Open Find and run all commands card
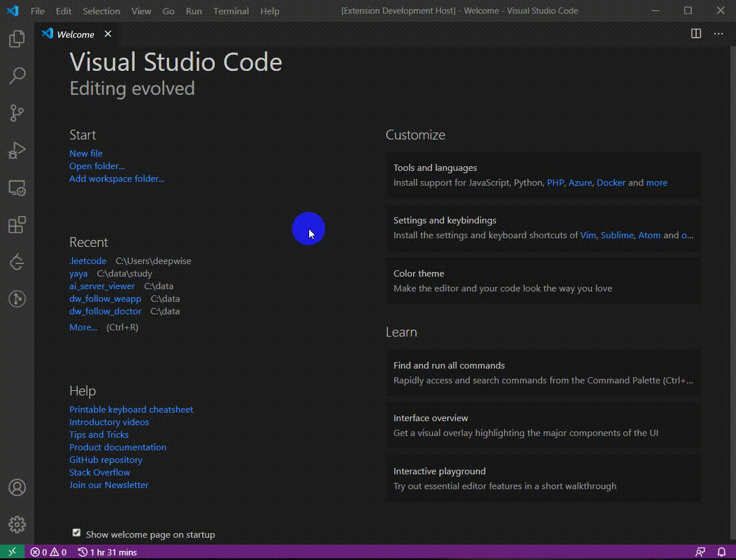 [x=543, y=373]
